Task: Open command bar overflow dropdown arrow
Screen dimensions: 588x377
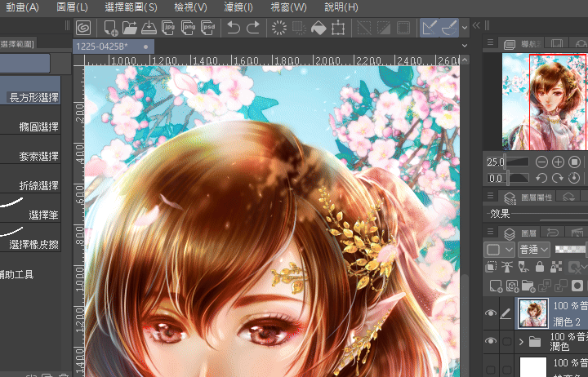Action: pyautogui.click(x=465, y=28)
